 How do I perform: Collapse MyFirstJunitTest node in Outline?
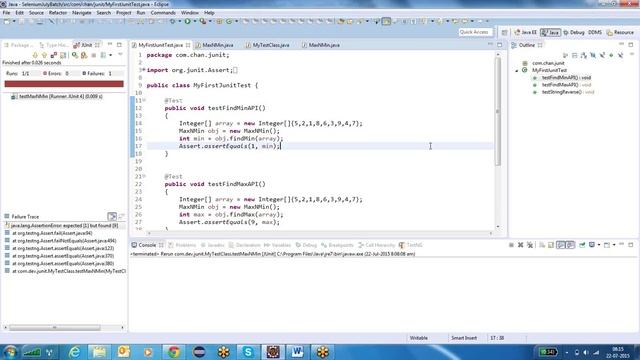pyautogui.click(x=517, y=71)
